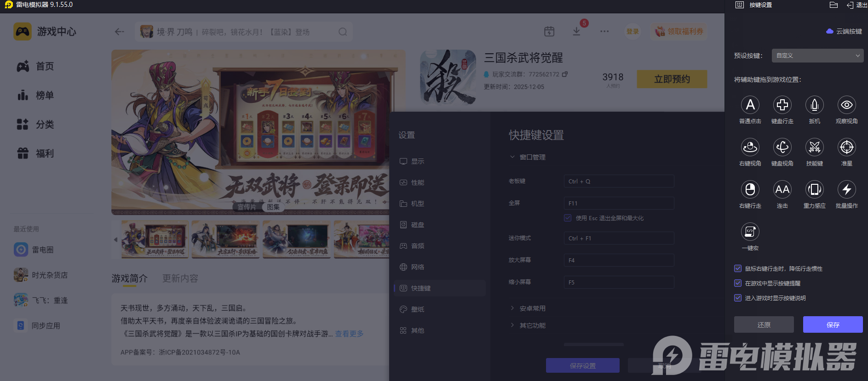Open the three-dot more menu
The width and height of the screenshot is (868, 381).
pos(604,31)
